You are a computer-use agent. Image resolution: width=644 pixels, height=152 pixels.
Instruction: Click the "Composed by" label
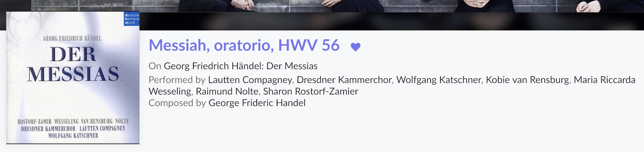(177, 103)
